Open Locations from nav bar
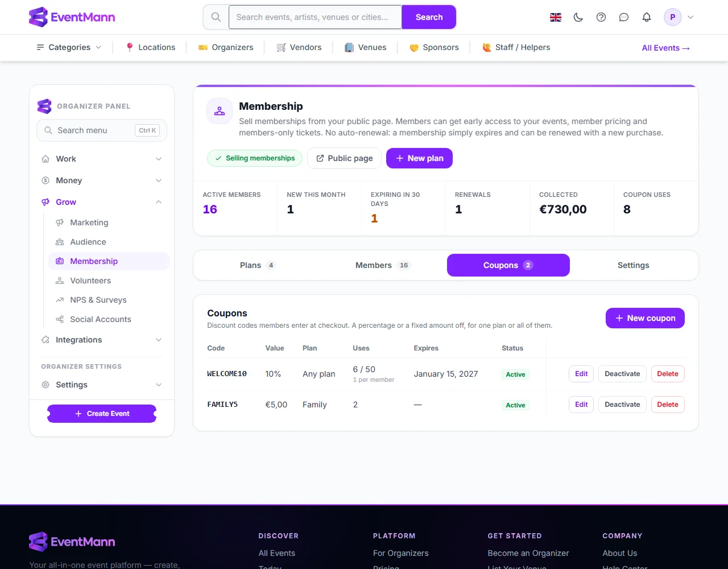This screenshot has height=569, width=728. tap(150, 47)
